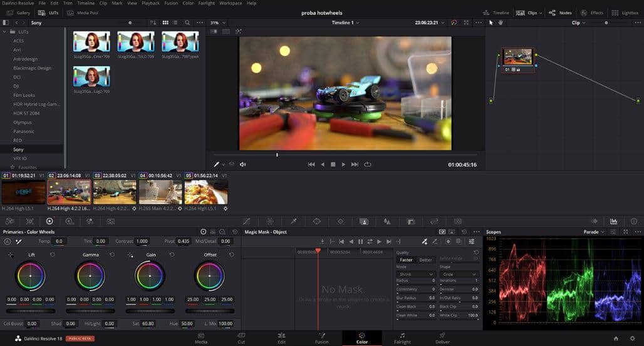
Task: Click the Gain white point picker
Action: coord(130,255)
